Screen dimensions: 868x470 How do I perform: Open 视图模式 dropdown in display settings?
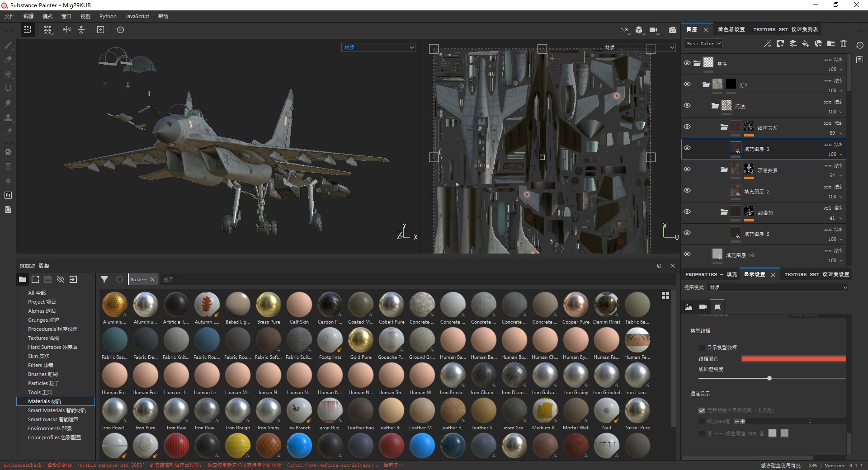778,287
